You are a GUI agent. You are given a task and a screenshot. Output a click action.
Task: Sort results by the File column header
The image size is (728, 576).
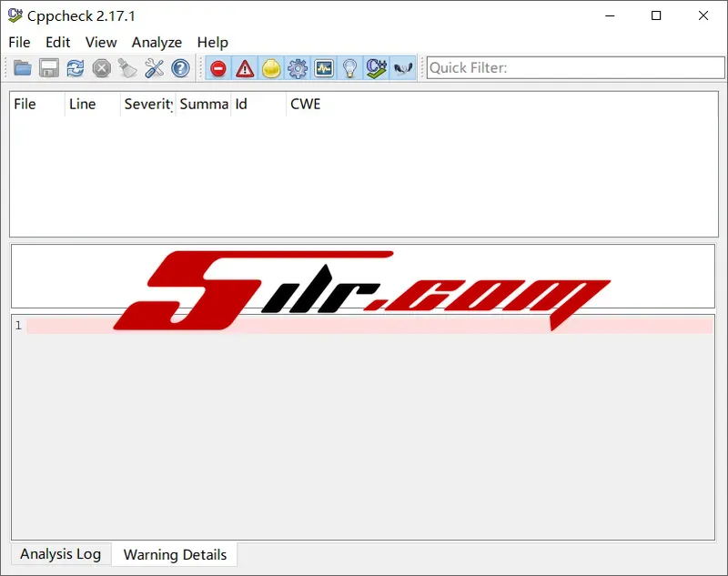(37, 104)
